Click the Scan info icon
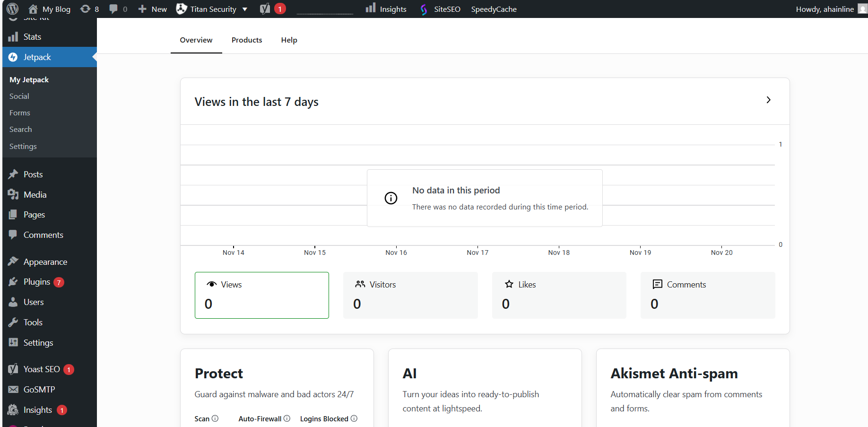 [x=215, y=418]
